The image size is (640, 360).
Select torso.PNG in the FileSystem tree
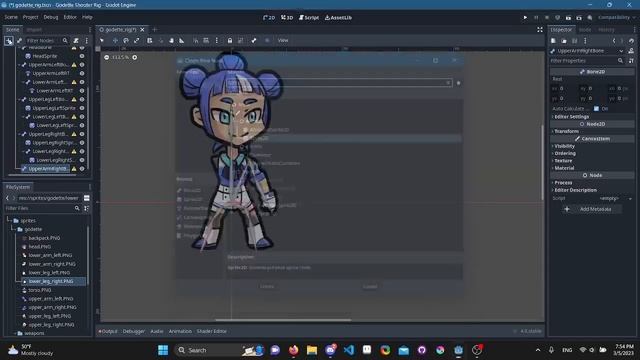(x=40, y=290)
